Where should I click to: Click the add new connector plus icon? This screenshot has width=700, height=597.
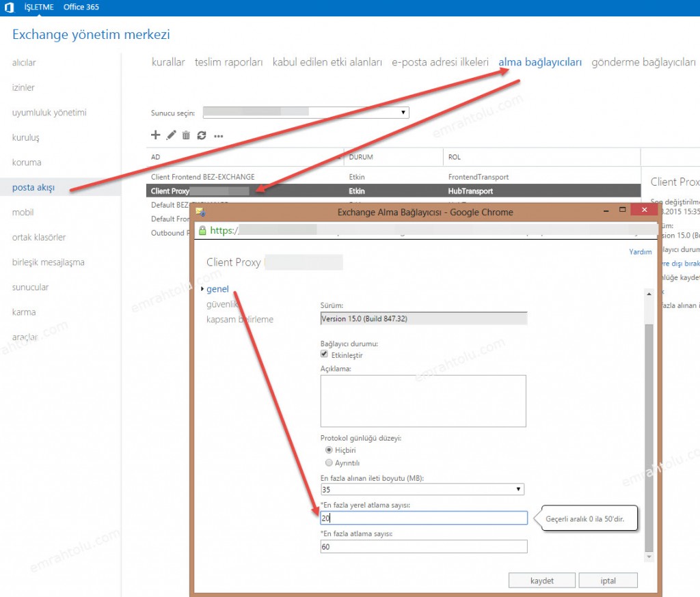155,135
